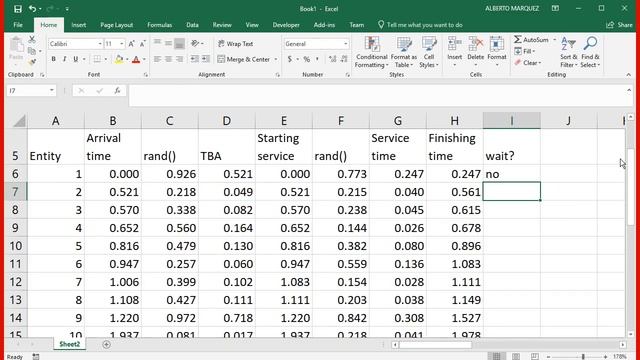Apply fill color with the paint bucket

click(119, 59)
